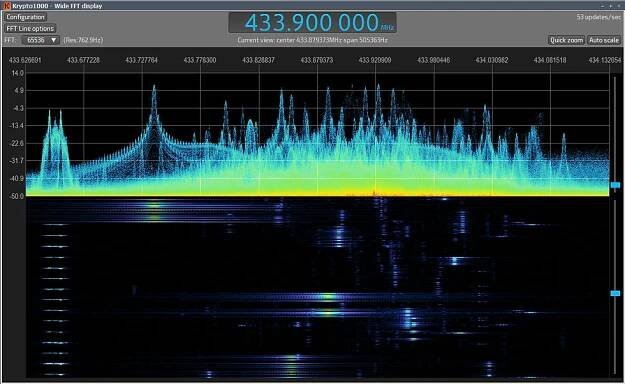The image size is (625, 384).
Task: Open FFT Line options
Action: 30,29
